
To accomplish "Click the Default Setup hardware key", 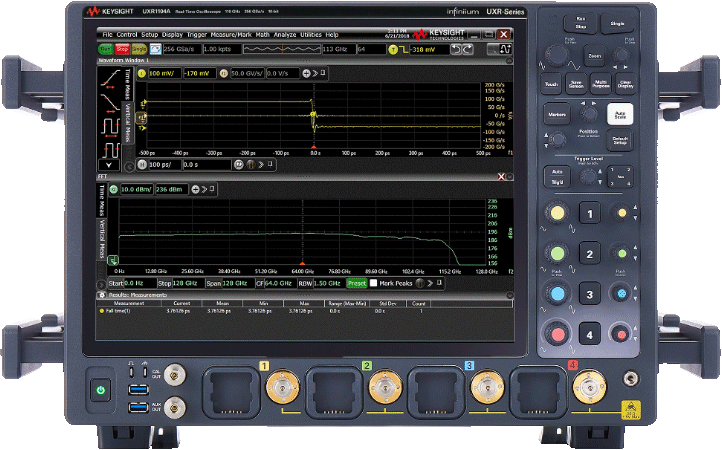I will pos(620,140).
